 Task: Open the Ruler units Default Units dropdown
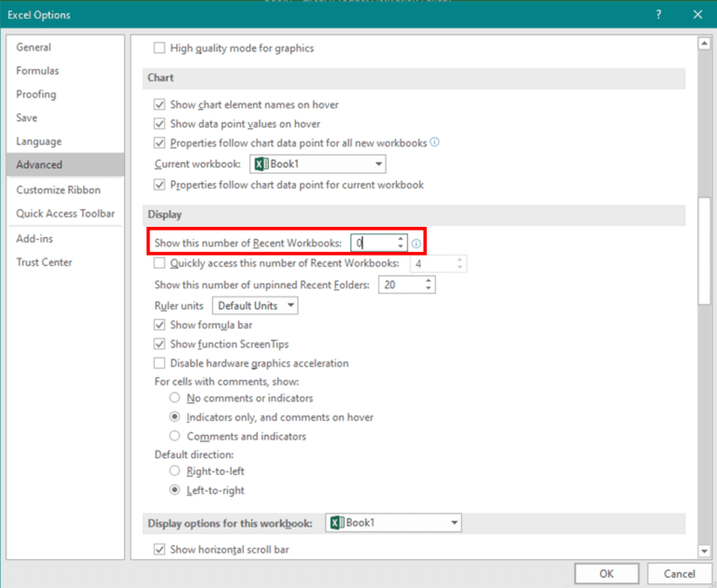(255, 305)
